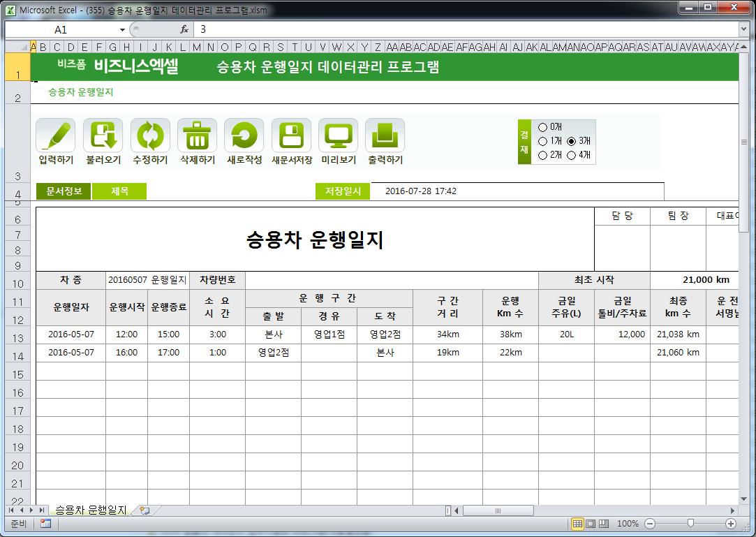Switch to Page Layout view in status bar

pyautogui.click(x=591, y=524)
